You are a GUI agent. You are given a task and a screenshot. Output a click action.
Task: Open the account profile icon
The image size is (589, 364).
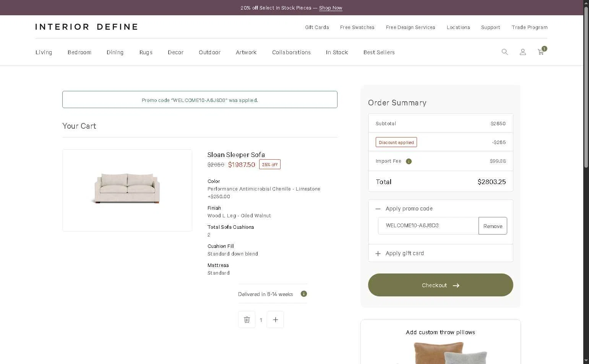(522, 52)
